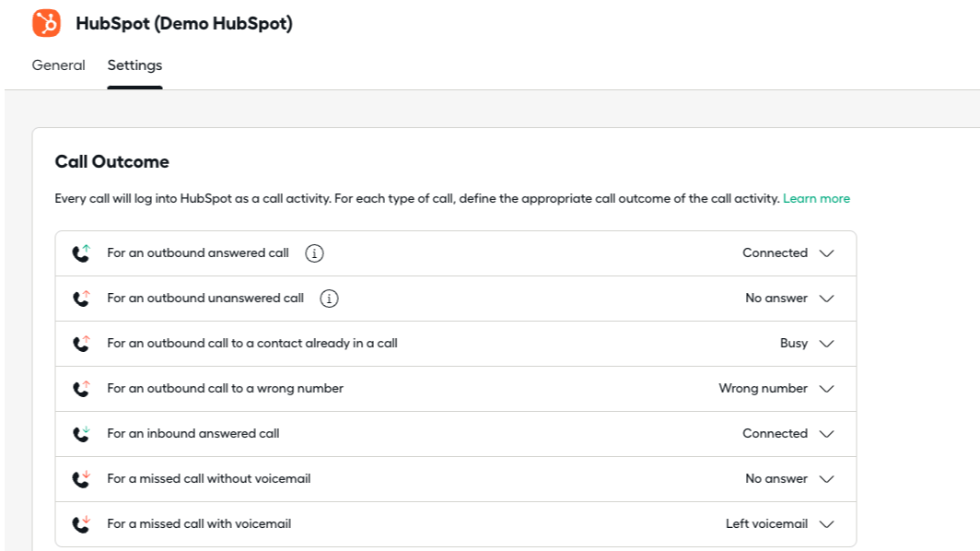
Task: Switch to the General tab
Action: pyautogui.click(x=58, y=64)
